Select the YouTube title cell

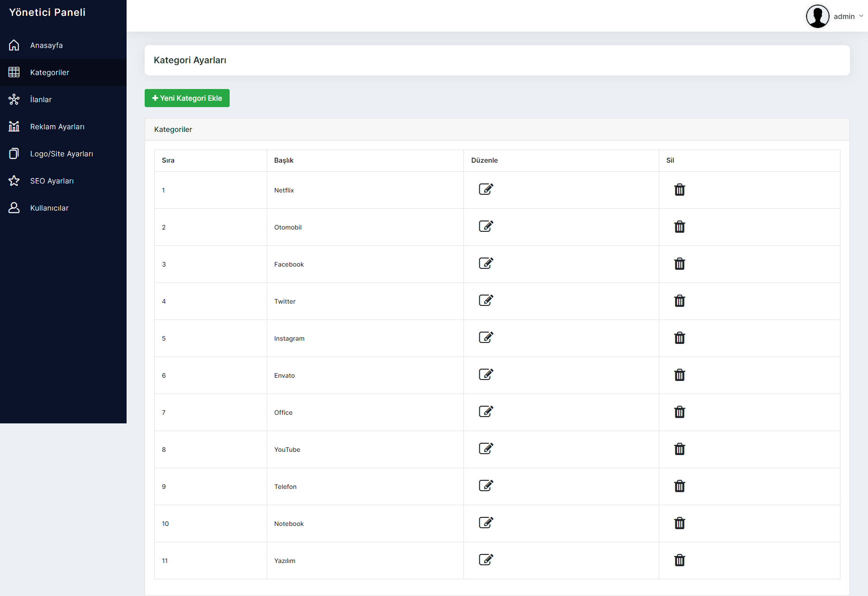[x=365, y=450]
